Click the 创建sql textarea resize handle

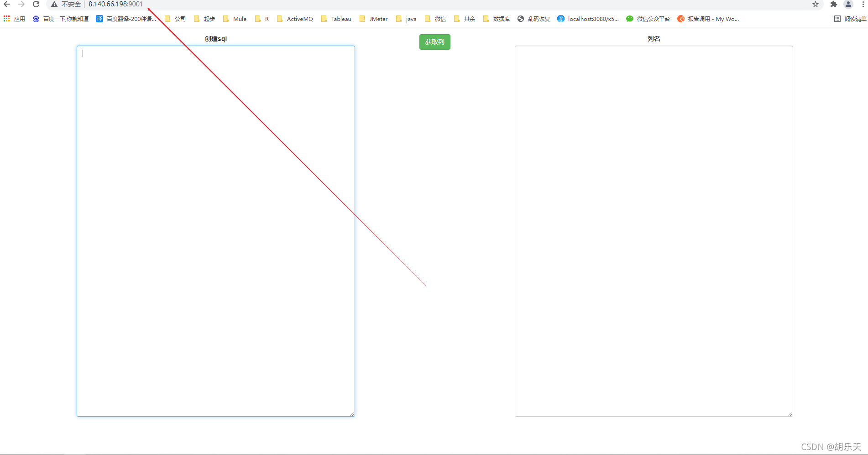pos(352,414)
